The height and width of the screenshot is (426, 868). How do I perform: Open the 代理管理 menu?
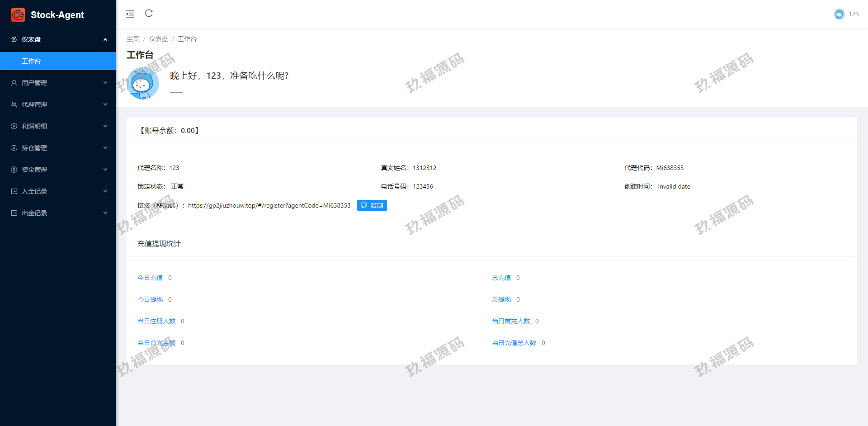(34, 104)
